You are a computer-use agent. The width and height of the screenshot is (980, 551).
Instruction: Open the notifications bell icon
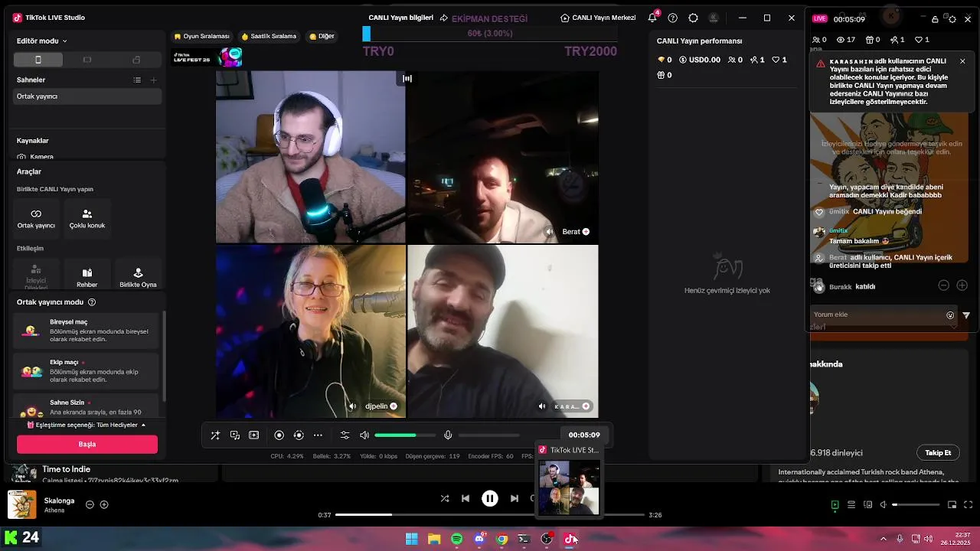652,18
